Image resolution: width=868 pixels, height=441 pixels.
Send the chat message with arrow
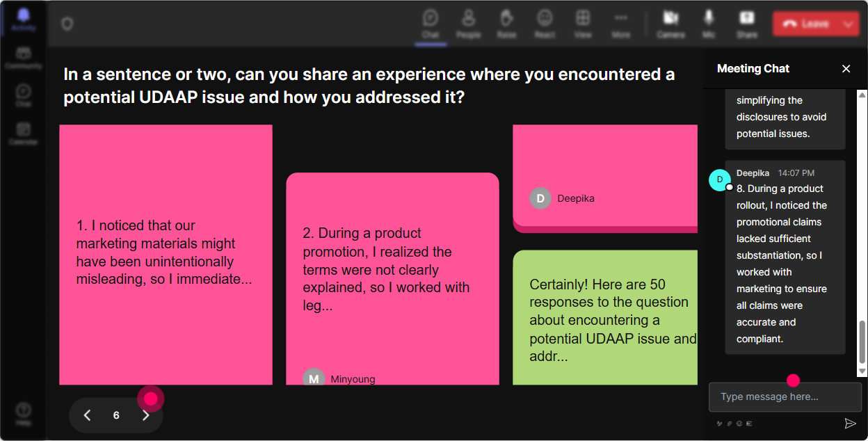coord(850,423)
